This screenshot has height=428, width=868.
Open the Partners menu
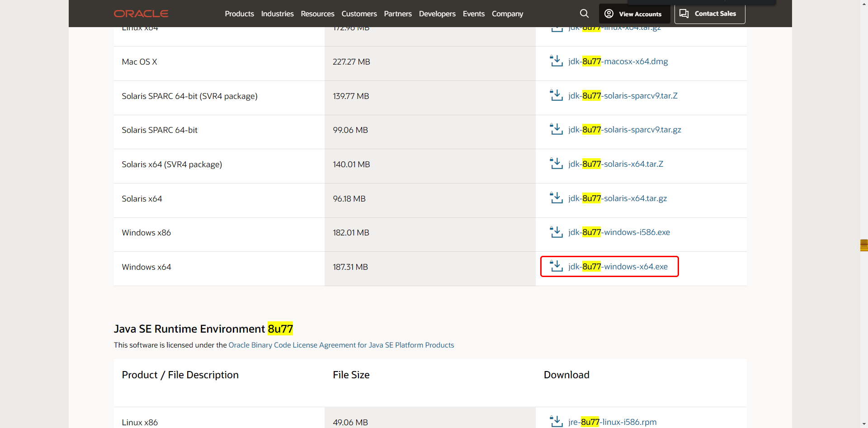pyautogui.click(x=398, y=14)
